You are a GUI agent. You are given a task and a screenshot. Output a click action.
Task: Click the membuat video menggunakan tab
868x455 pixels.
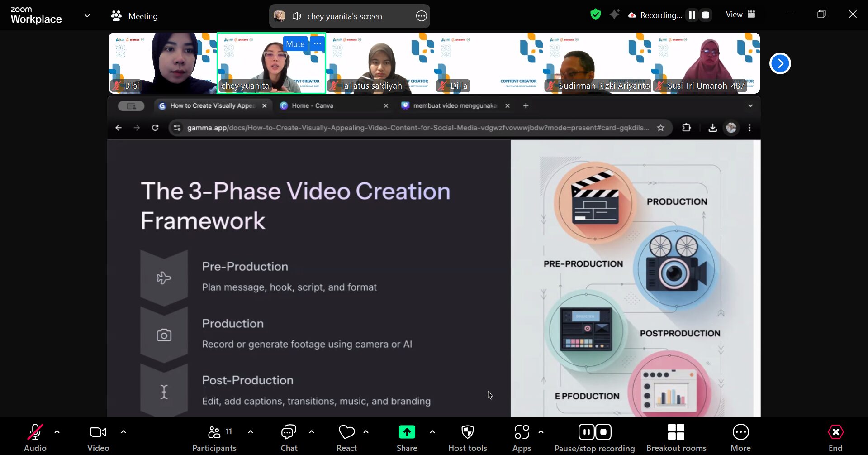click(x=455, y=106)
